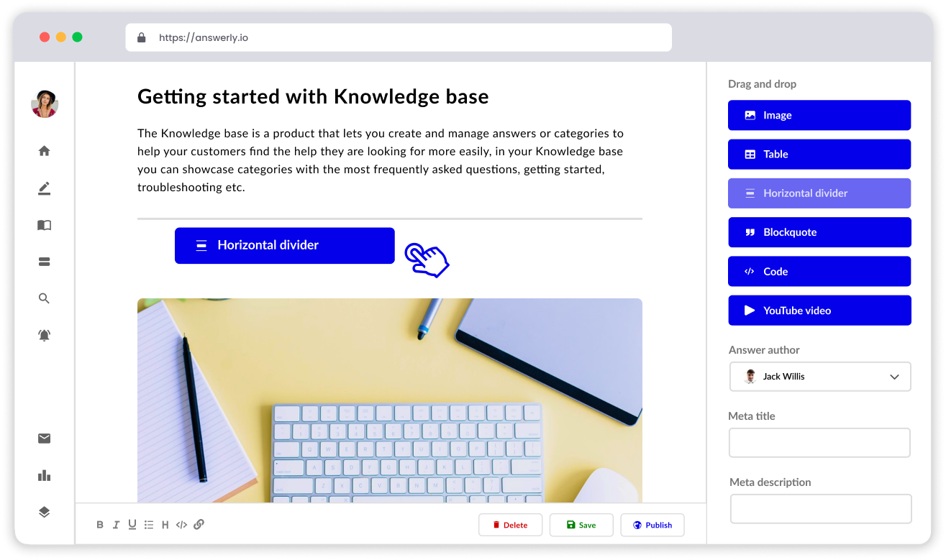Insert a hyperlink via link icon
Screen dimensions: 946x560
click(199, 525)
